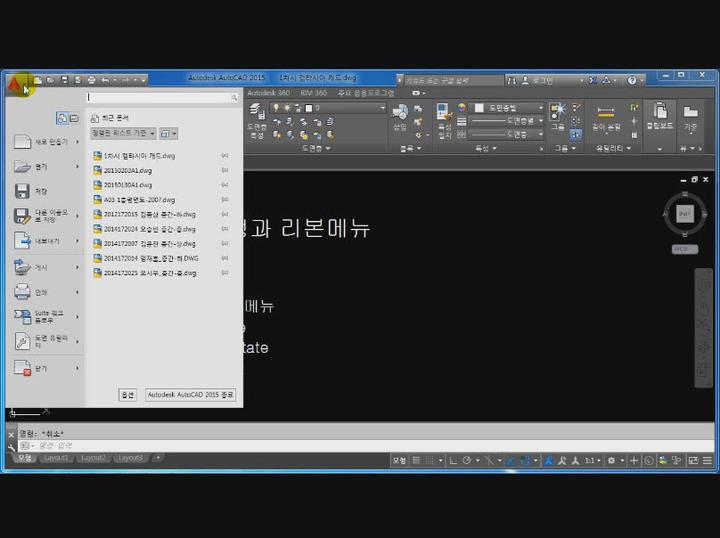Pin the last recent file 2014172025
Viewport: 720px width, 538px height.
[225, 273]
